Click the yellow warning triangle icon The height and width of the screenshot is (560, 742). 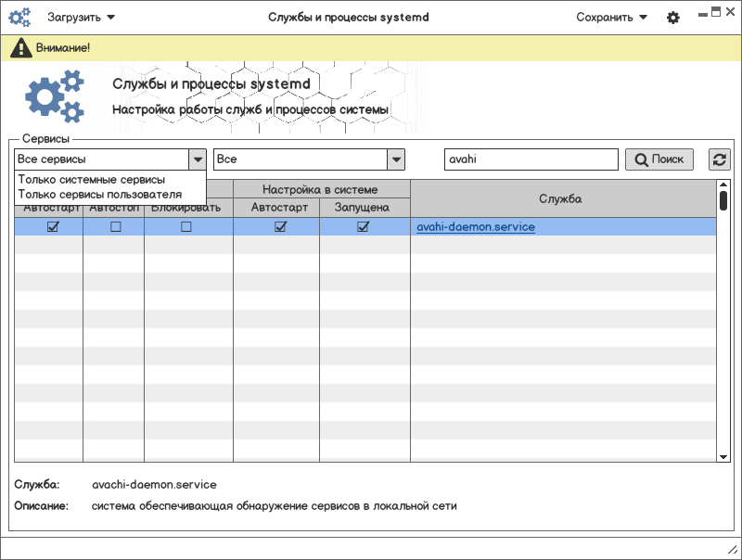[x=20, y=47]
